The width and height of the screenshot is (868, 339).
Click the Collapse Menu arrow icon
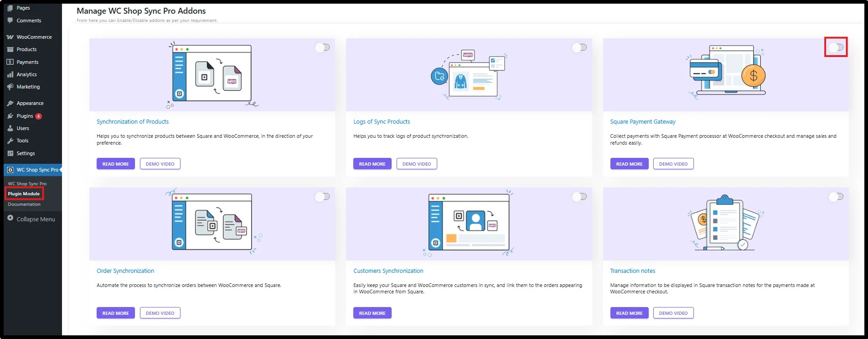(x=10, y=218)
